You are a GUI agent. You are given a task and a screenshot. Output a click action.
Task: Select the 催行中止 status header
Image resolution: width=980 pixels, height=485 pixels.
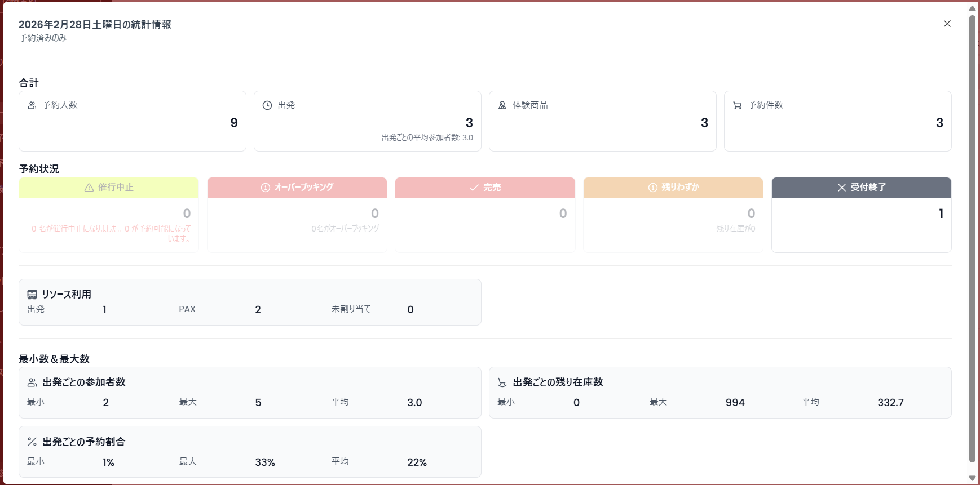pos(109,188)
